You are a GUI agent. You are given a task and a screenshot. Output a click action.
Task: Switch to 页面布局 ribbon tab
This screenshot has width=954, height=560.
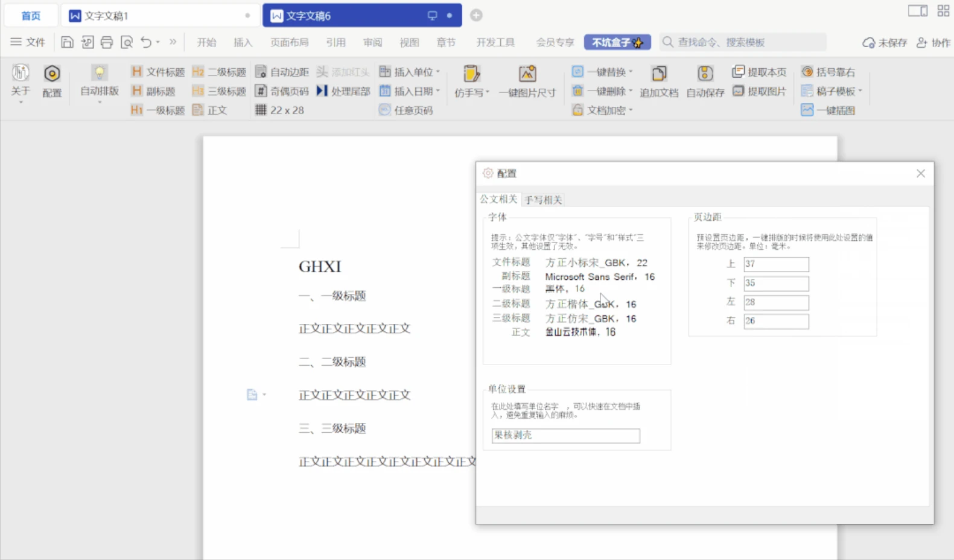(x=290, y=42)
